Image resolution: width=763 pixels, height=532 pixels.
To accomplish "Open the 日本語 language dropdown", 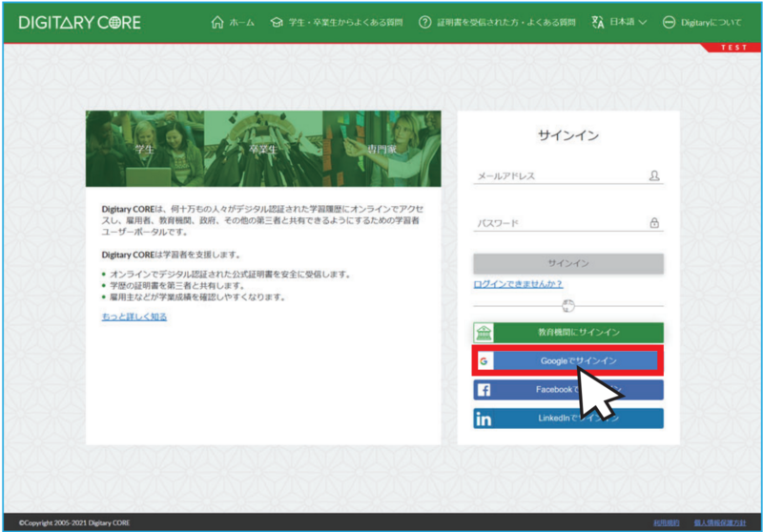I will pyautogui.click(x=619, y=22).
